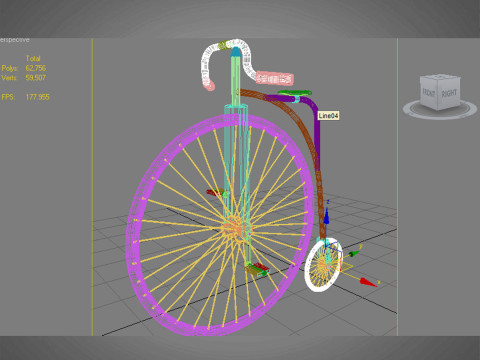Click the Verts value 59,507

click(x=36, y=78)
